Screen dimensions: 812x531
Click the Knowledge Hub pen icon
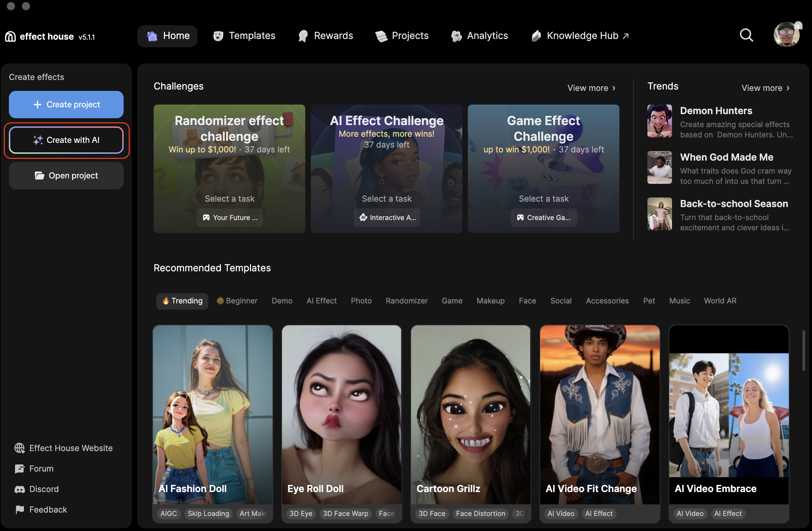[x=536, y=36]
